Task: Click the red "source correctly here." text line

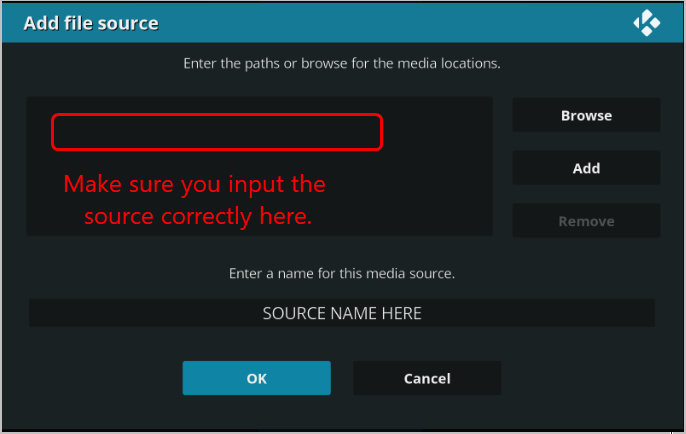Action: [198, 216]
